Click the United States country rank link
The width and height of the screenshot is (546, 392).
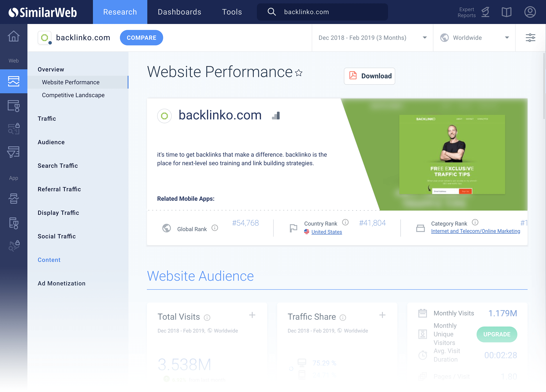327,231
